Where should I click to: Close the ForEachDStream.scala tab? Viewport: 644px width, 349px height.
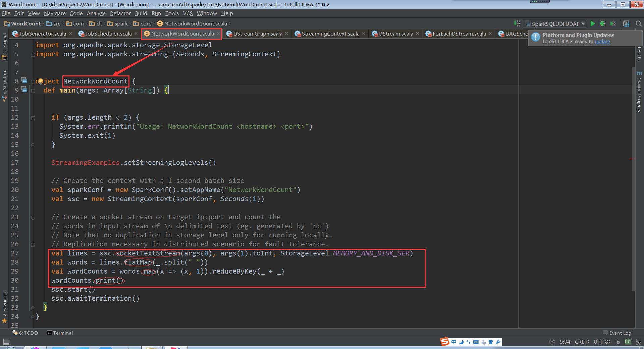pyautogui.click(x=490, y=34)
